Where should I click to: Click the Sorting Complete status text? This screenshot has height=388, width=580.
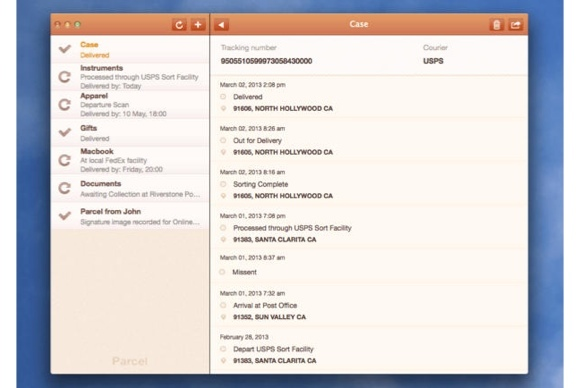(260, 184)
